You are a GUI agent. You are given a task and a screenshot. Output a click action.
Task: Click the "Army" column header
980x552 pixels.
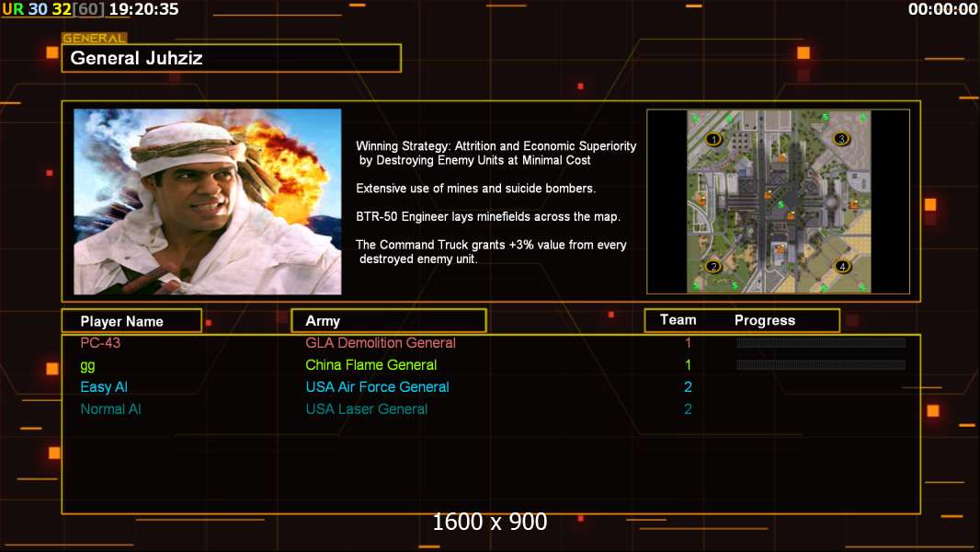(x=389, y=321)
